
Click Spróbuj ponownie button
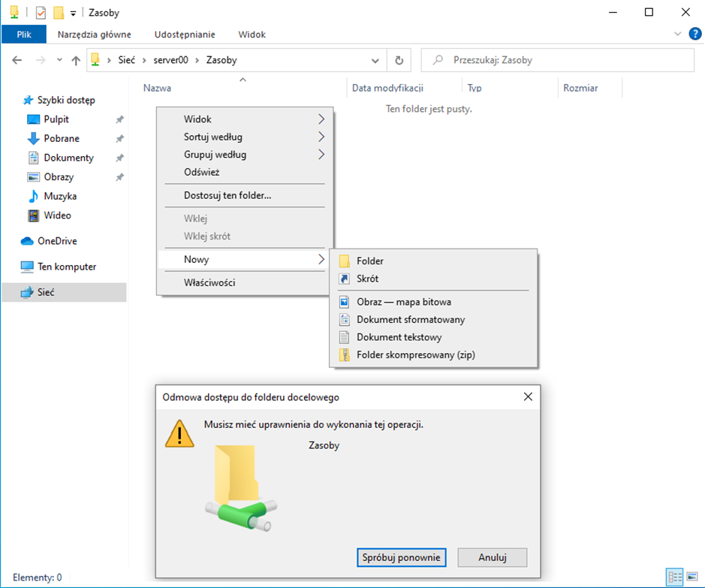coord(402,557)
